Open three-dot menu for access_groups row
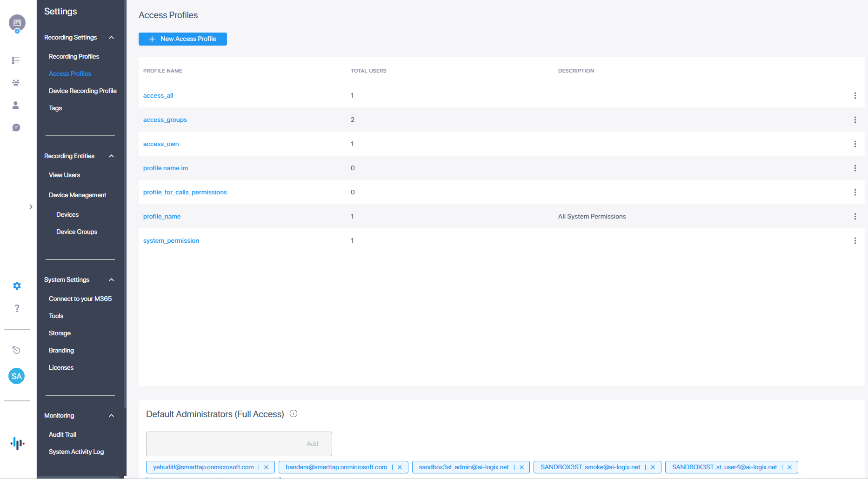Image resolution: width=868 pixels, height=479 pixels. [855, 120]
